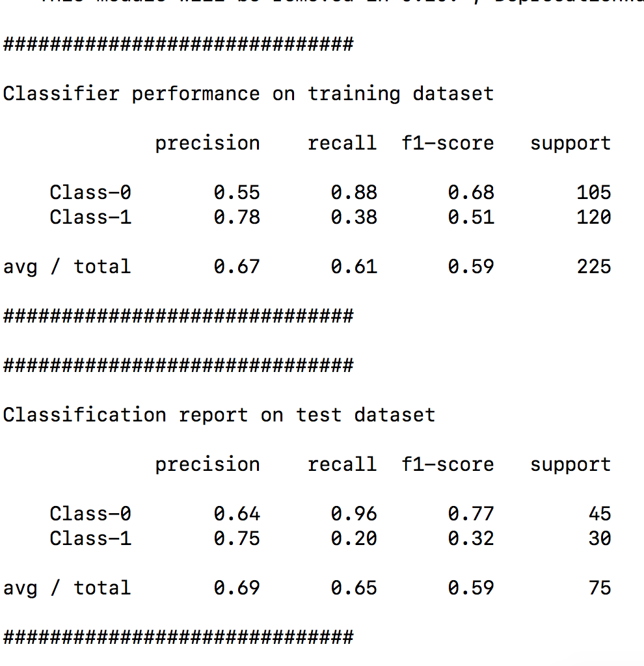Click test Class-1 recall value 0.20
644x666 pixels.
354,539
